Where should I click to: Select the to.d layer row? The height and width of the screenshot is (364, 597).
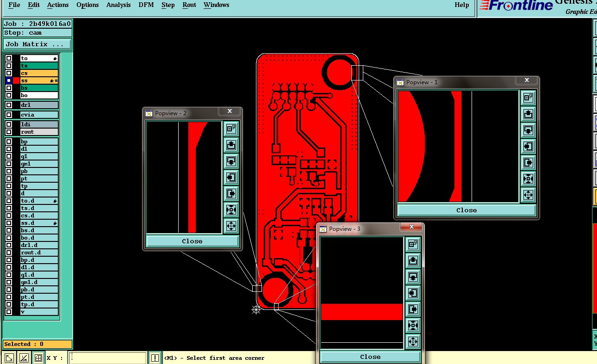(x=39, y=201)
